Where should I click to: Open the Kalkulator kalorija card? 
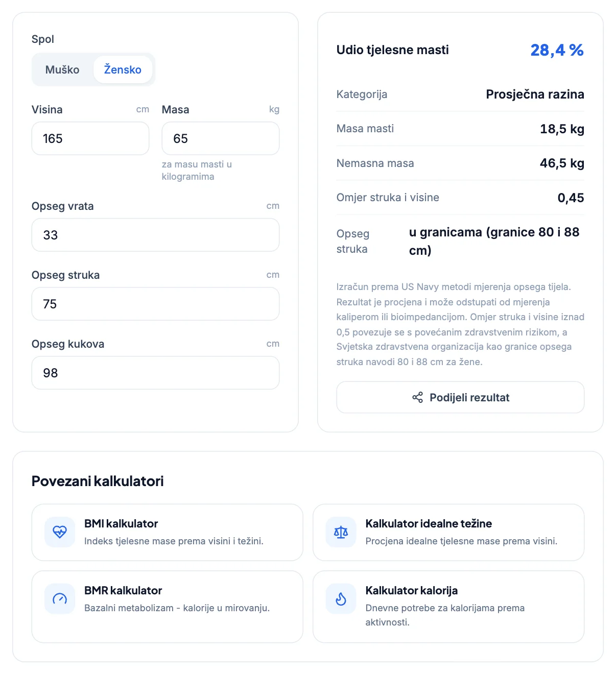coord(448,607)
